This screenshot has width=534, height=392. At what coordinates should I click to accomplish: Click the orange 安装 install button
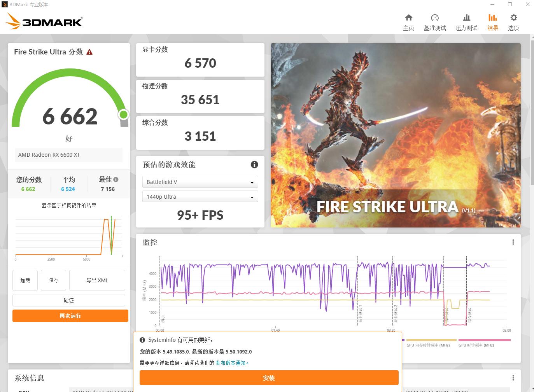click(269, 378)
